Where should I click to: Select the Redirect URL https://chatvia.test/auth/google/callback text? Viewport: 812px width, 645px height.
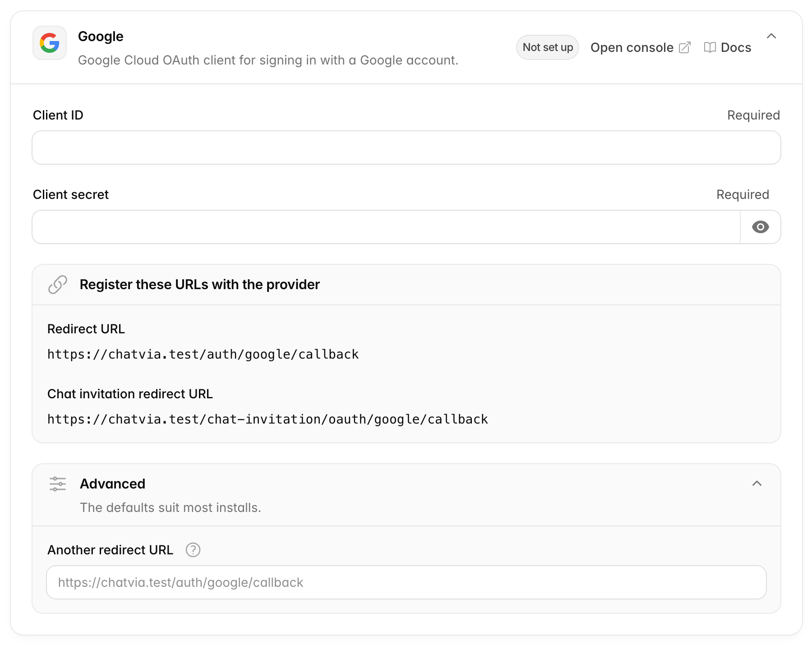tap(203, 355)
